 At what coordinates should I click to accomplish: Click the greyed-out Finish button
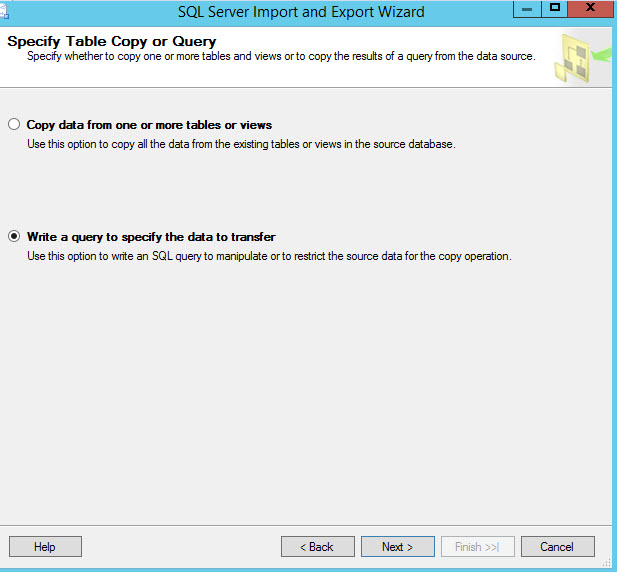[477, 547]
